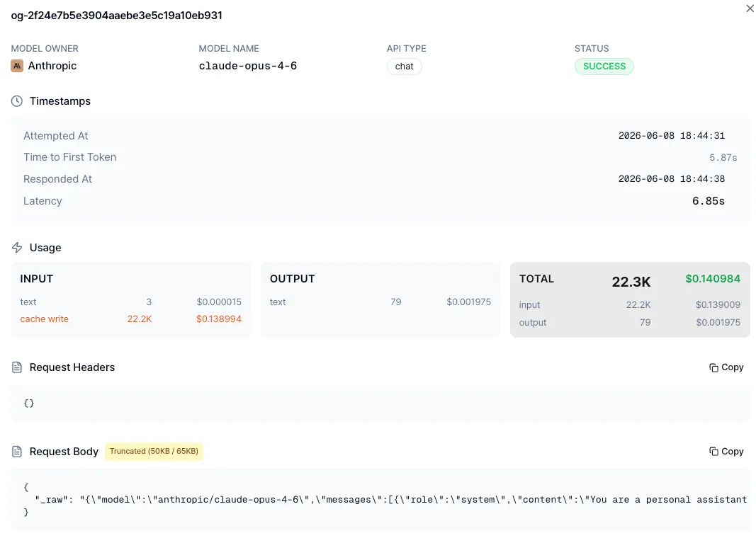Click the SUCCESS status badge
Viewport: 756px width, 538px height.
pos(604,67)
